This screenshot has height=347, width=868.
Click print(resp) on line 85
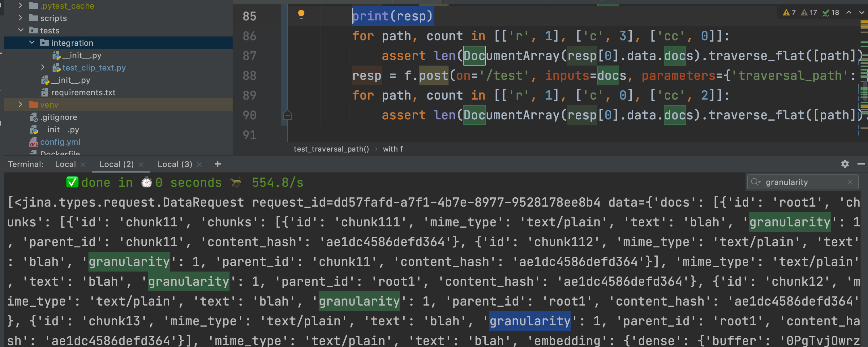(x=392, y=16)
